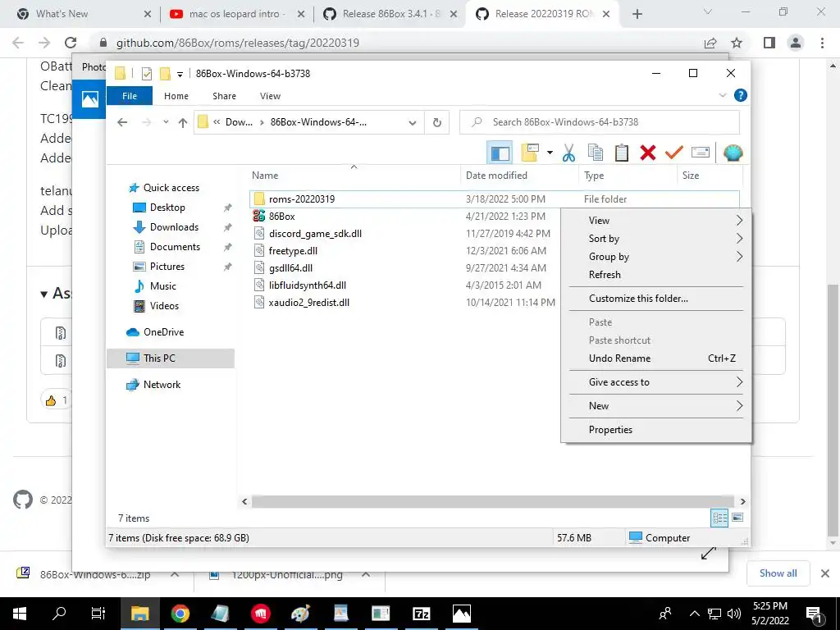
Task: Open the Sort by submenu
Action: pos(656,239)
